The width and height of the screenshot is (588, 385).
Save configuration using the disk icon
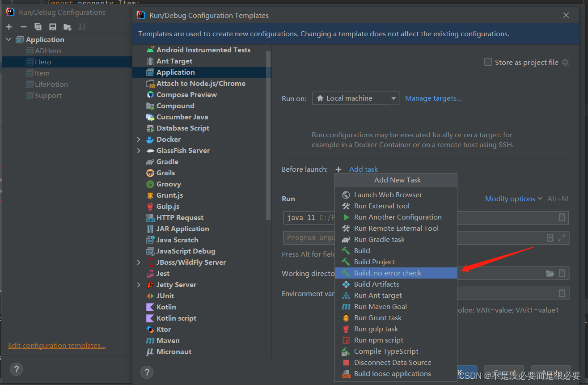(x=53, y=27)
